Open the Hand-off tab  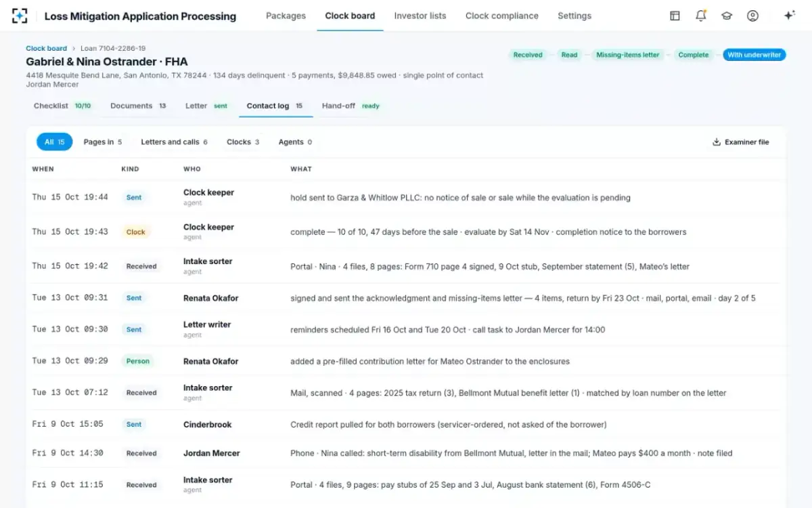pyautogui.click(x=351, y=106)
